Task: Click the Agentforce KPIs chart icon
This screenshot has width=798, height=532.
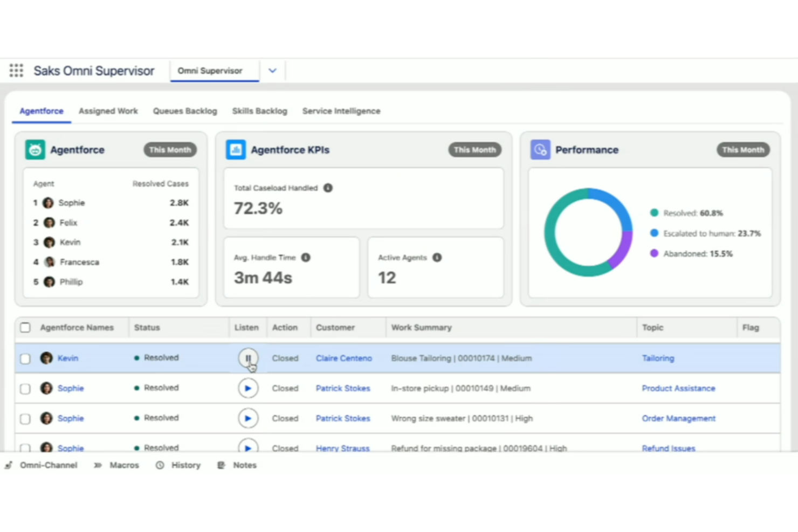Action: tap(236, 150)
